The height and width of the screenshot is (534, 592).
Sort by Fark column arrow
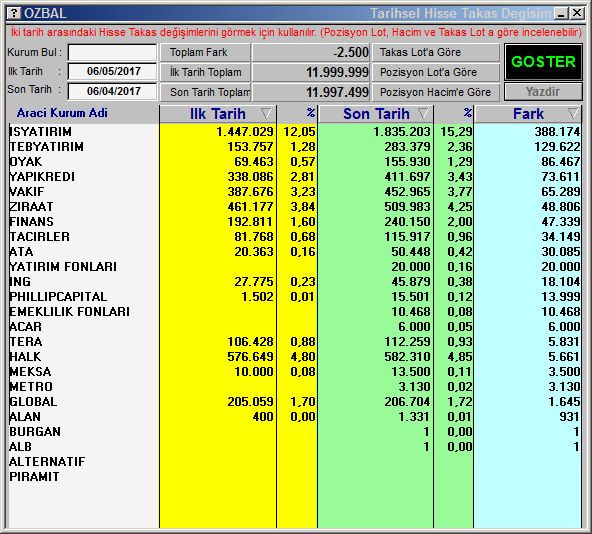573,113
